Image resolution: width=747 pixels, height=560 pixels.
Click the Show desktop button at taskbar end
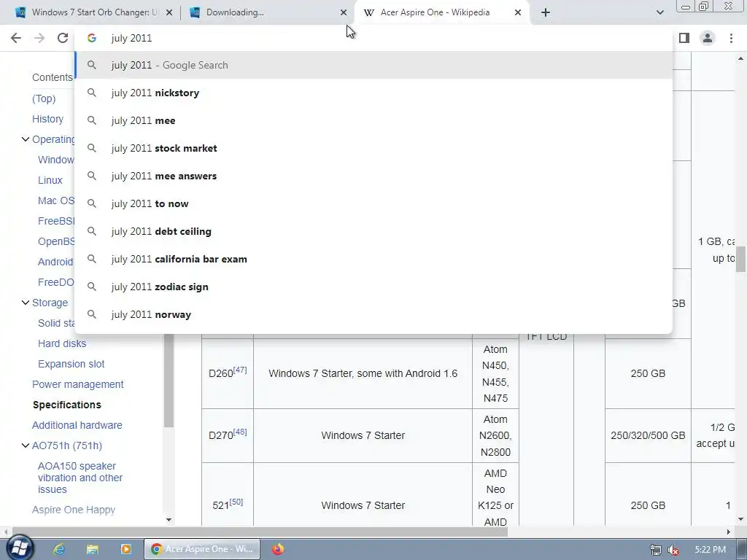(742, 549)
